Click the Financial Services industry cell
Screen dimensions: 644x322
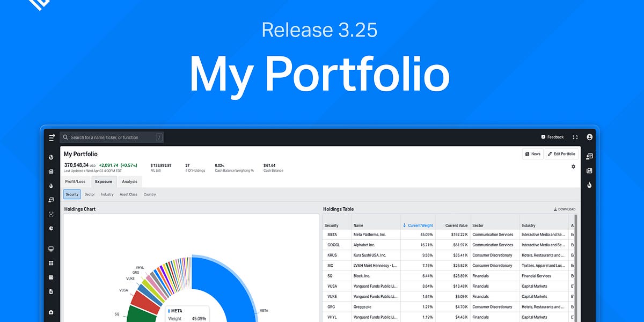[544, 276]
